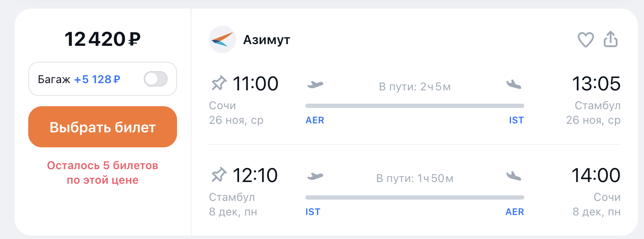Click the outbound flight duration bar
This screenshot has height=239, width=644.
click(x=415, y=106)
